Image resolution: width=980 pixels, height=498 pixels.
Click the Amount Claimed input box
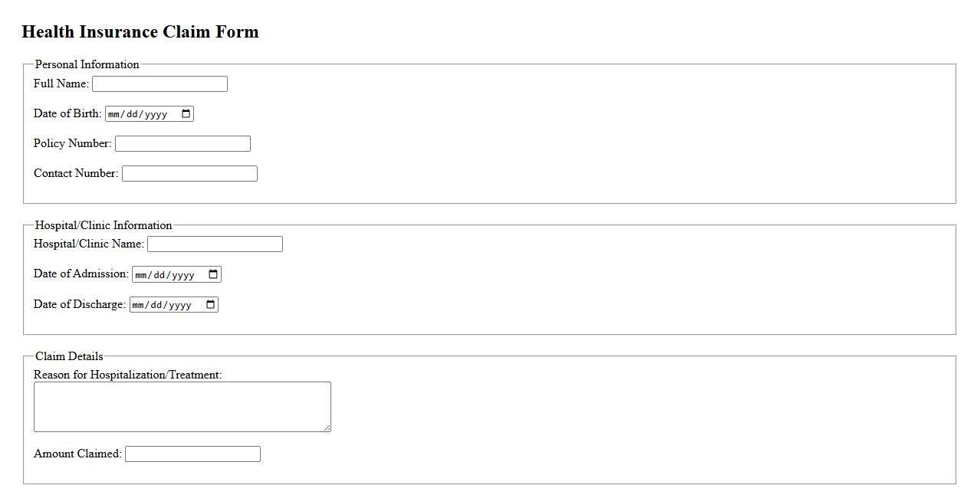pyautogui.click(x=192, y=454)
